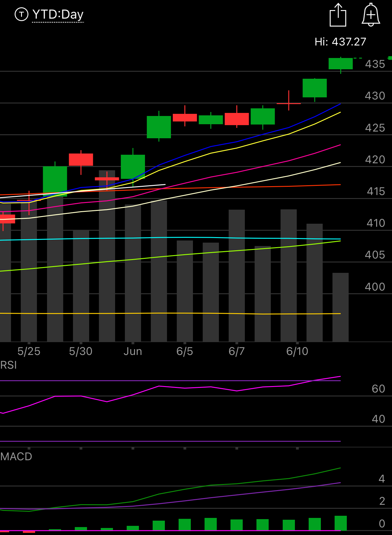
Task: Select the 435 price axis label
Action: click(x=375, y=64)
